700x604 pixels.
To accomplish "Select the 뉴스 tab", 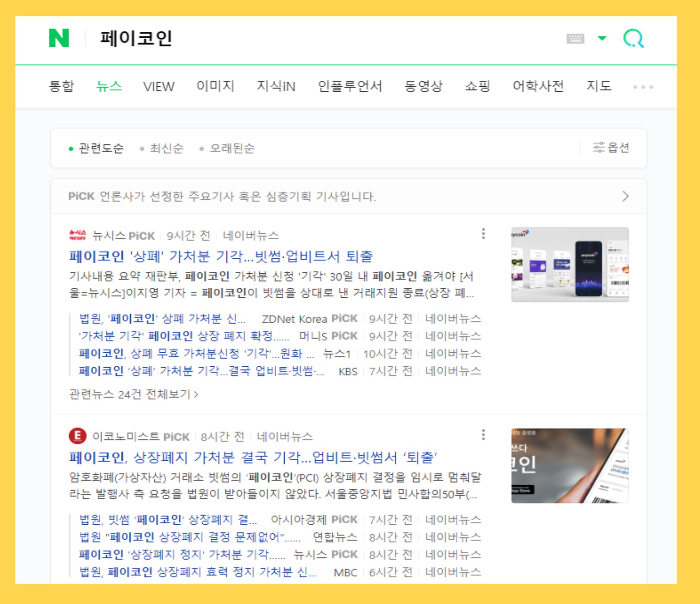I will pos(109,86).
